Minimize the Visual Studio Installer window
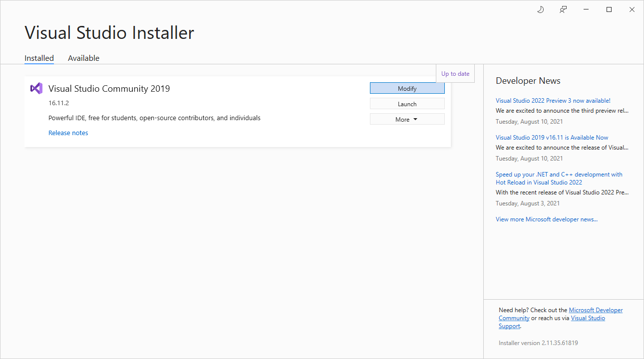The height and width of the screenshot is (359, 644). tap(586, 9)
